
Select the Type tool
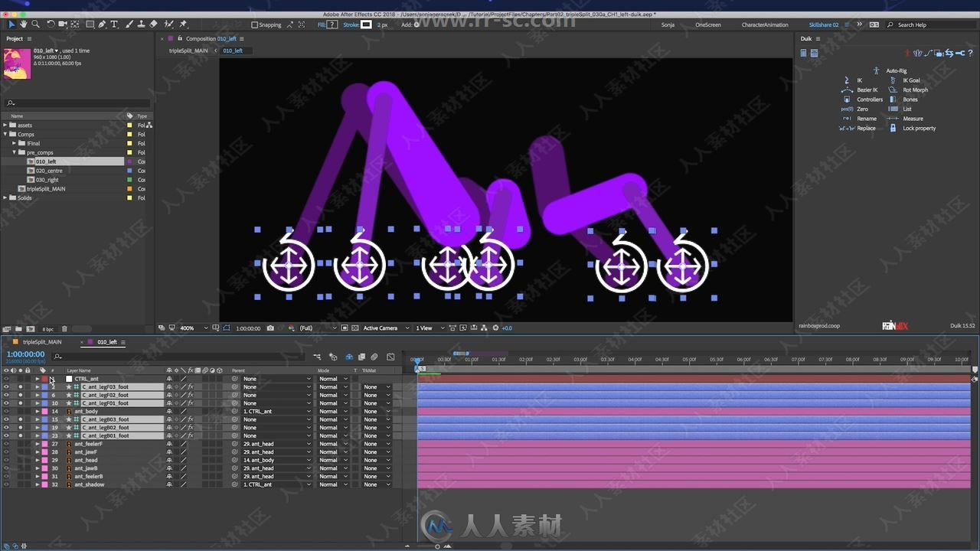click(115, 24)
